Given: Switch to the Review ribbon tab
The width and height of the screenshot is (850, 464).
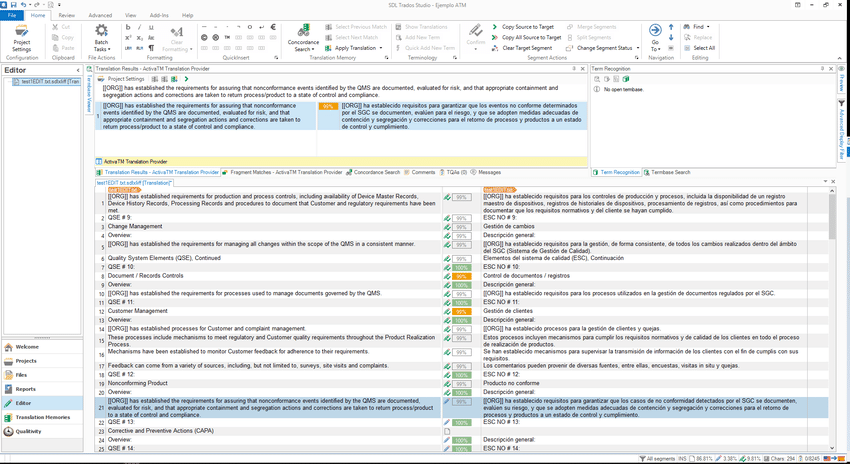Looking at the screenshot, I should coord(67,15).
